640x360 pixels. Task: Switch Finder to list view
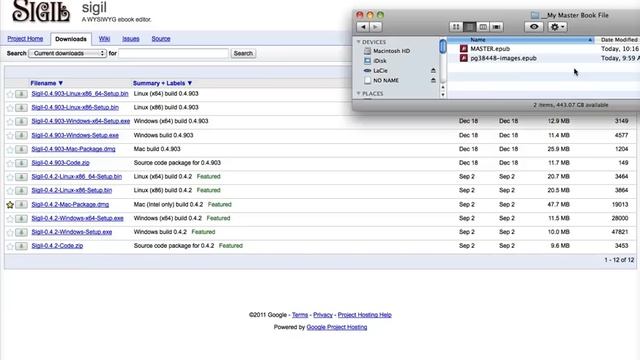click(x=469, y=27)
